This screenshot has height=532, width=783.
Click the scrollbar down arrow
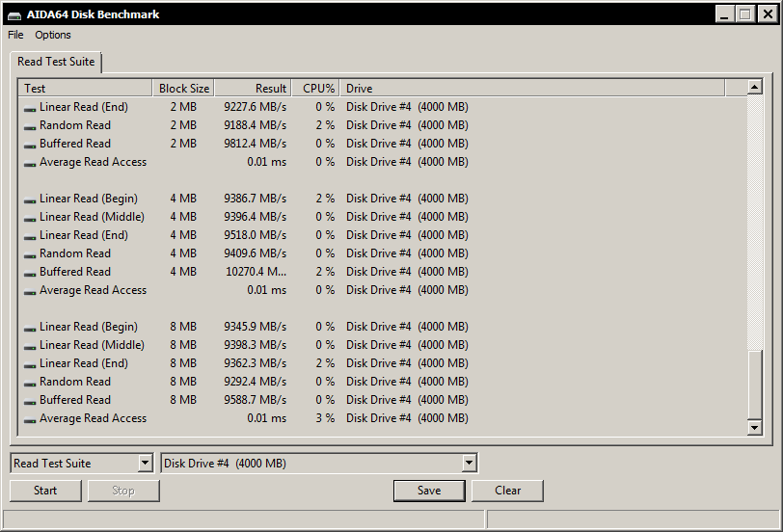click(755, 427)
